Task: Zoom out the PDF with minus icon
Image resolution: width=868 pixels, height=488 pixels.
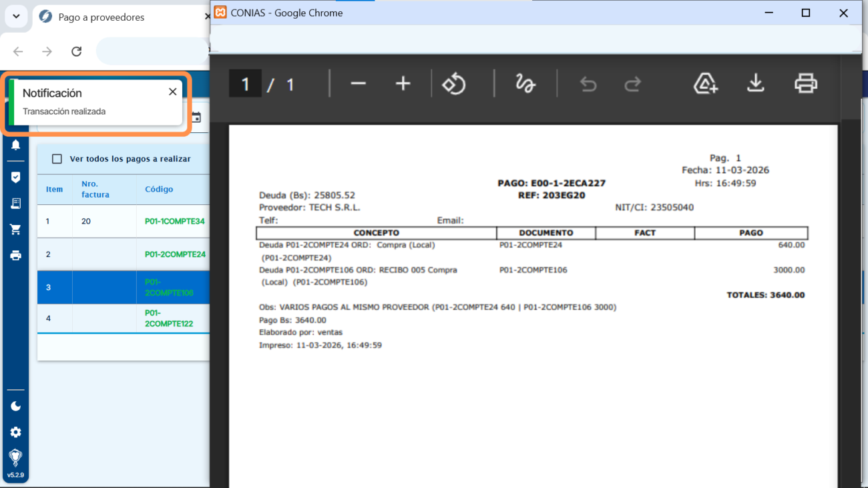Action: 359,83
